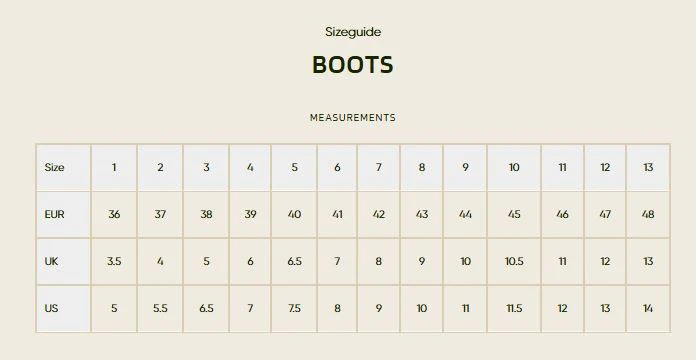Select Size row cell "11" above EUR 46

(562, 167)
